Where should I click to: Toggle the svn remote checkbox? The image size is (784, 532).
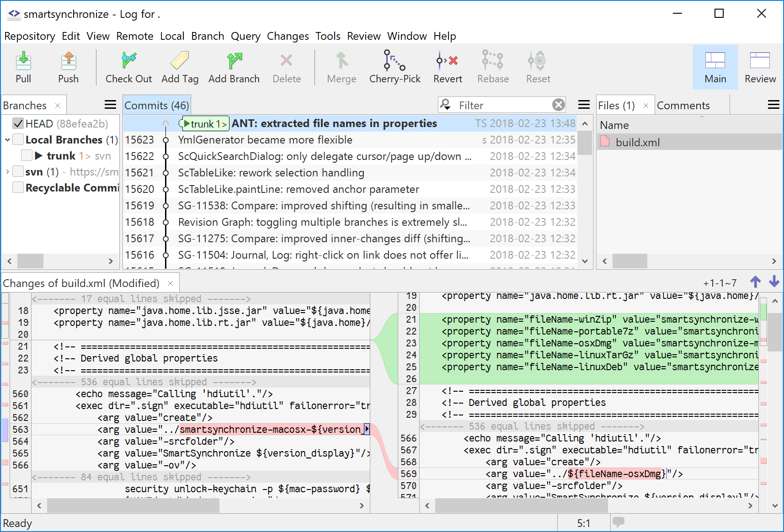(18, 171)
